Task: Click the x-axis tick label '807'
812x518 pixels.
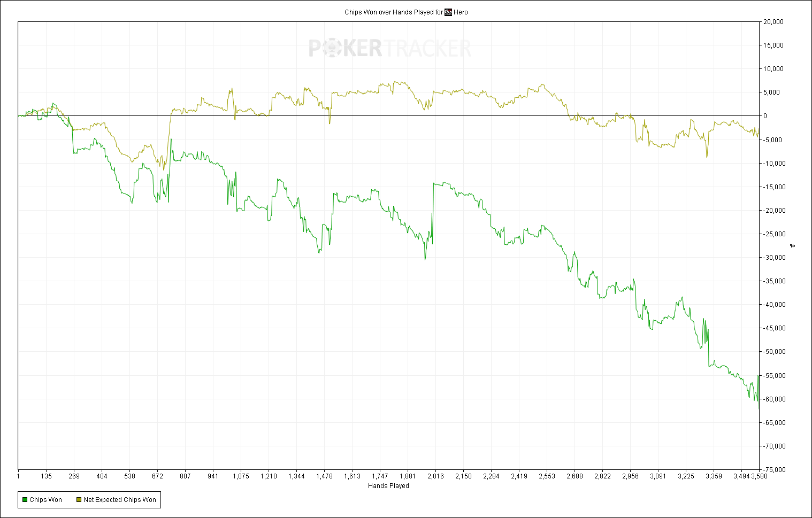Action: click(185, 476)
